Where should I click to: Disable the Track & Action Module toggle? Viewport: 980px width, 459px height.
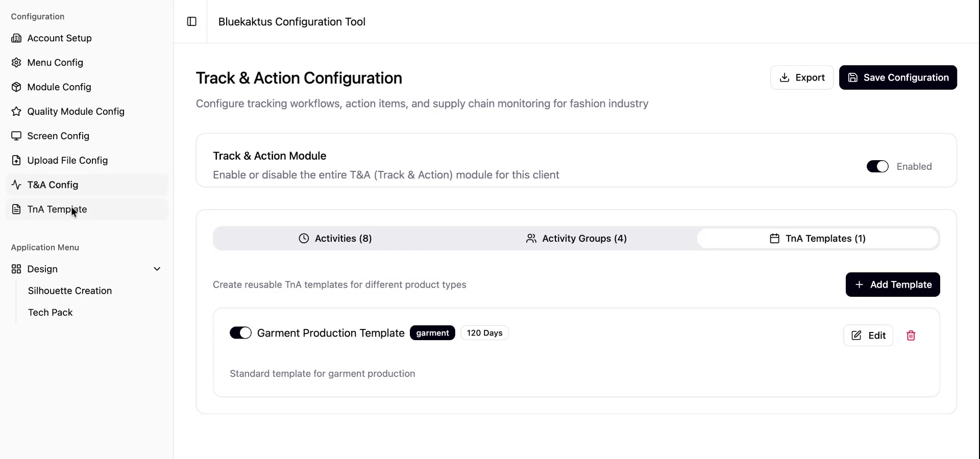[877, 167]
